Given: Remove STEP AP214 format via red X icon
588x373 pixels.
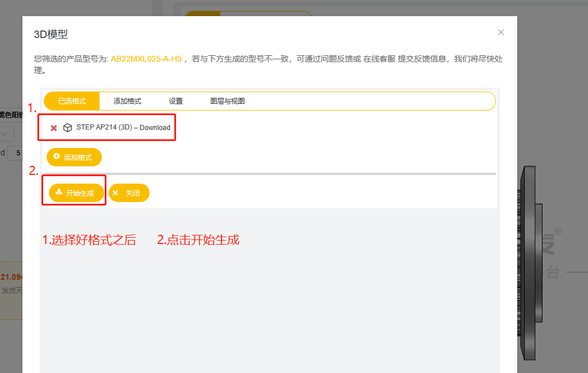Looking at the screenshot, I should [x=54, y=127].
